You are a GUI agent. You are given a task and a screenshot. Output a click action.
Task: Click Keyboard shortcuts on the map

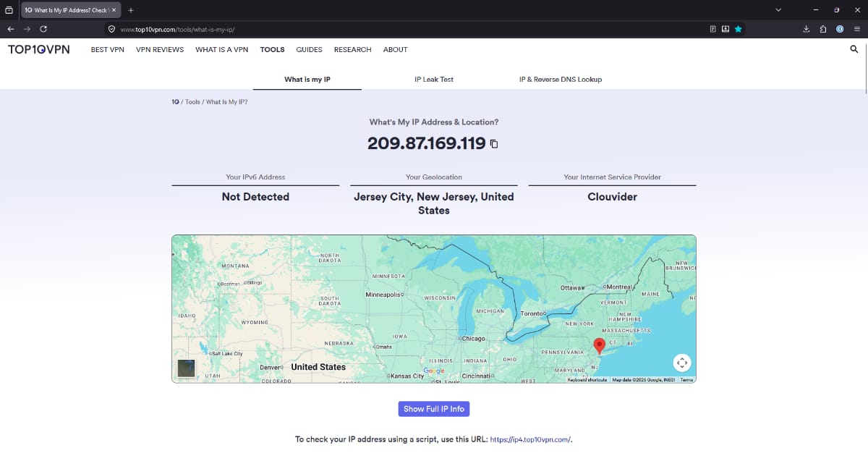587,380
